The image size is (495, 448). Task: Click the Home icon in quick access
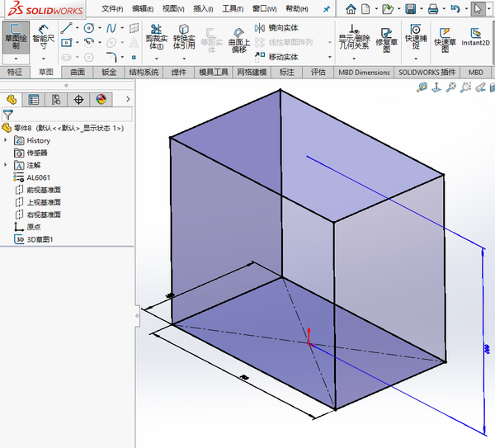click(x=351, y=9)
